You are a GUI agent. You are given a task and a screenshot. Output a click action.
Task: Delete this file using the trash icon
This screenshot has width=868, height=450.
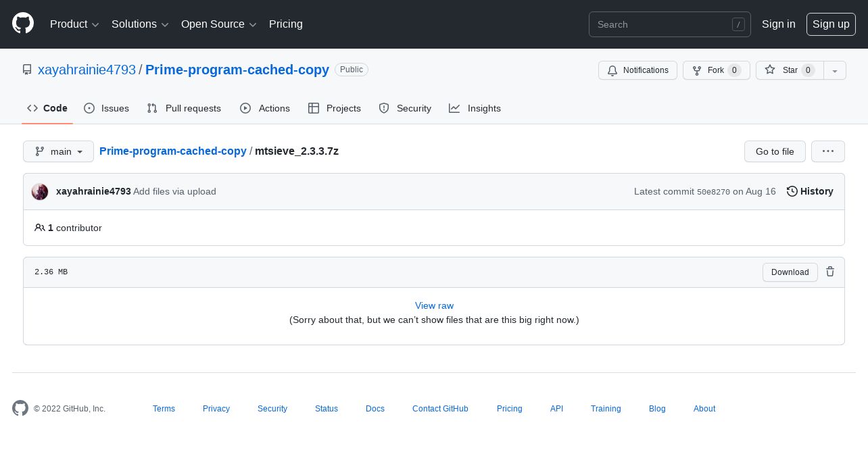(830, 272)
